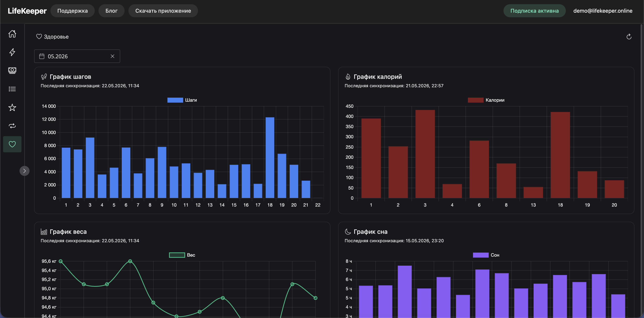The height and width of the screenshot is (318, 644).
Task: Click the График калорий title
Action: pos(378,77)
